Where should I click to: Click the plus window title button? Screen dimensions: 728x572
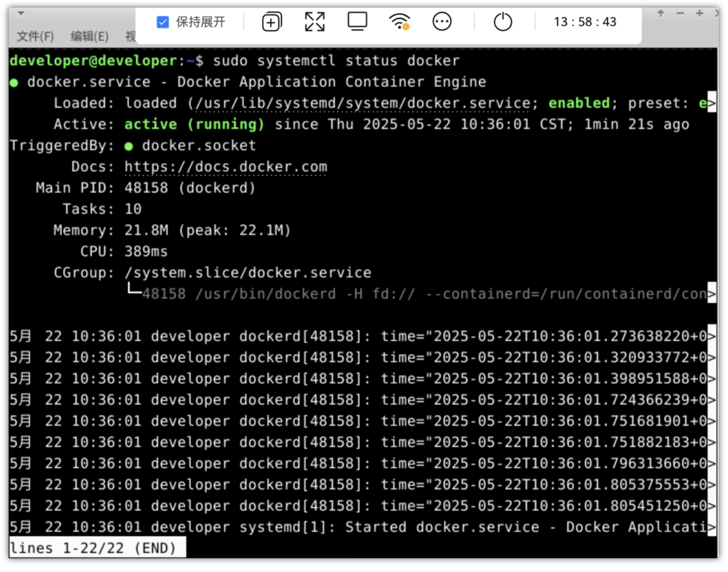pyautogui.click(x=700, y=13)
